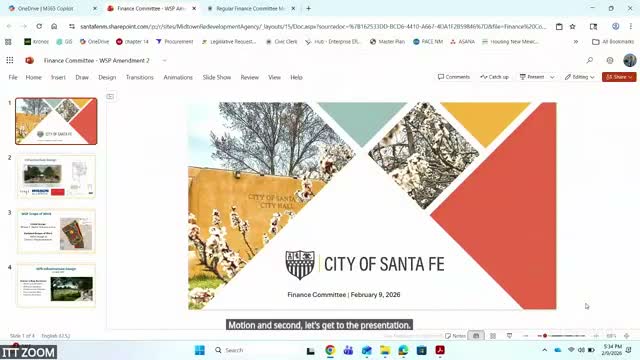The height and width of the screenshot is (360, 640).
Task: Switch to Slide Sorter view in status bar
Action: tap(493, 336)
